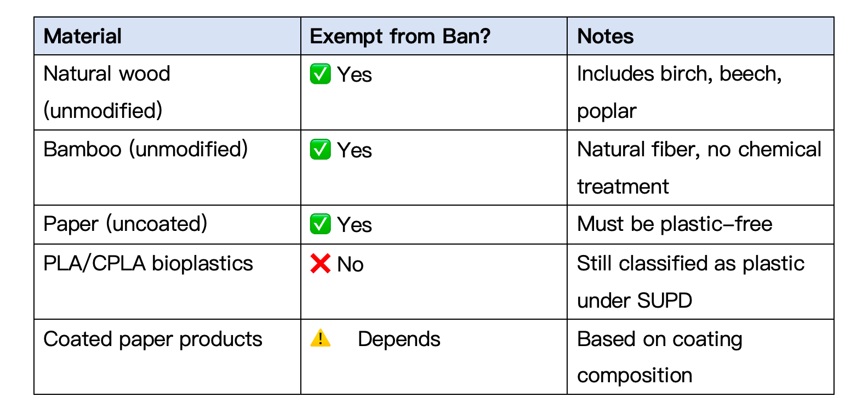Click the PLA/CPLA bioplastics cell
This screenshot has width=868, height=419.
point(148,263)
